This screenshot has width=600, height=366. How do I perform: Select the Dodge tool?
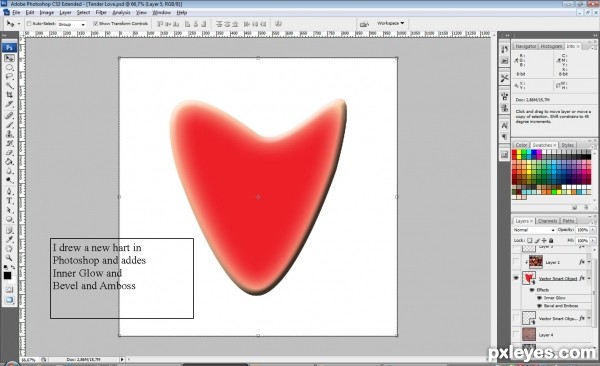(9, 180)
